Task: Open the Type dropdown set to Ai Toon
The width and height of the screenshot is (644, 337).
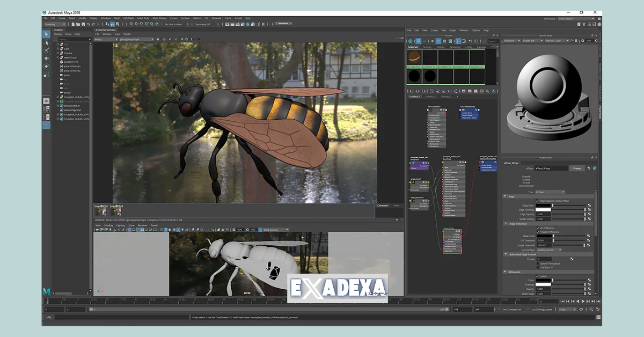Action: tap(550, 192)
